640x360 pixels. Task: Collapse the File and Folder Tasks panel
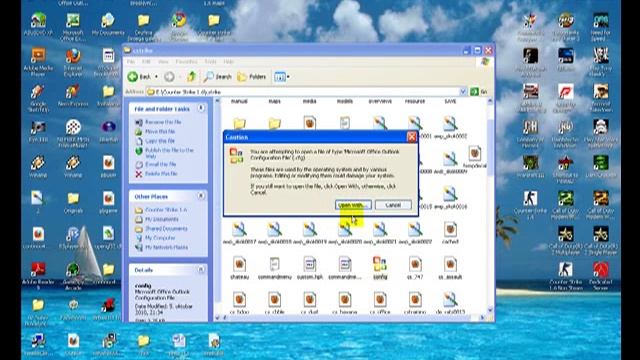tap(201, 108)
